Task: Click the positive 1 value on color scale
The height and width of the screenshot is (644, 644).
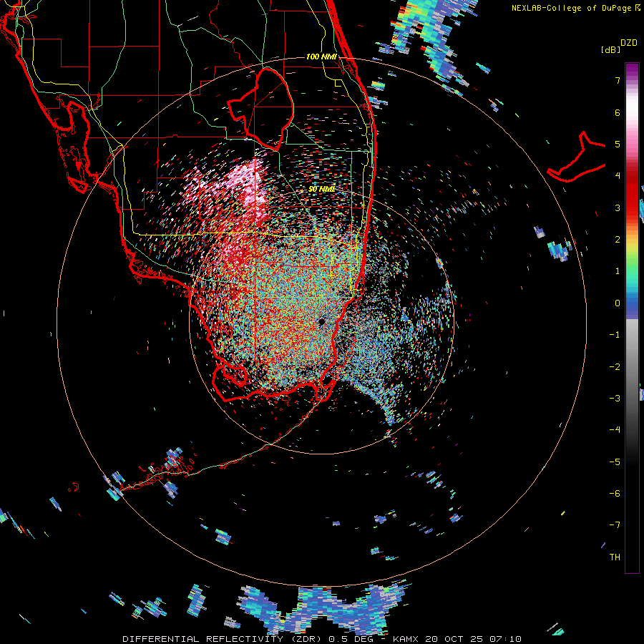Action: pos(618,271)
